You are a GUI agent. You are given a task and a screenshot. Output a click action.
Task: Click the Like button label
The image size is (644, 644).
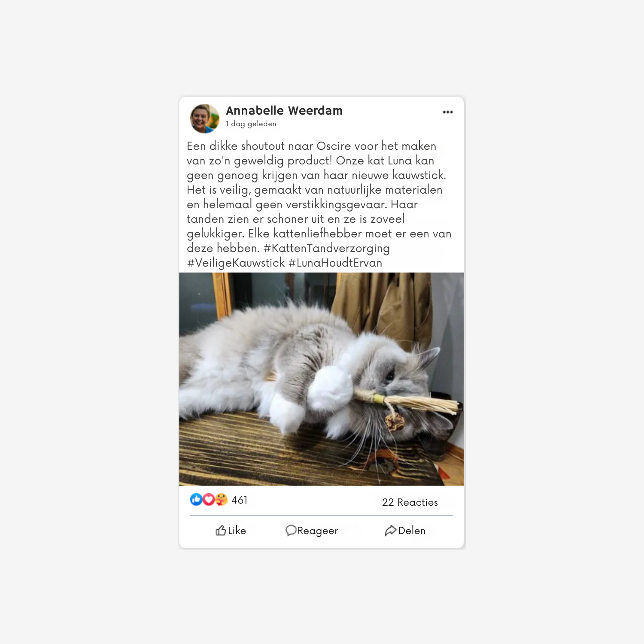[x=237, y=531]
